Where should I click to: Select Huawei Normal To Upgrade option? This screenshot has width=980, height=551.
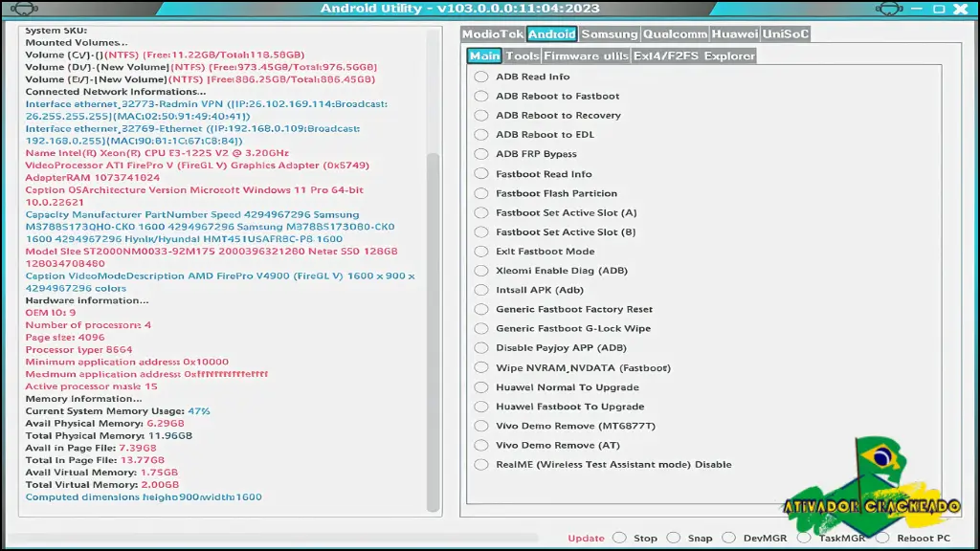tap(480, 387)
